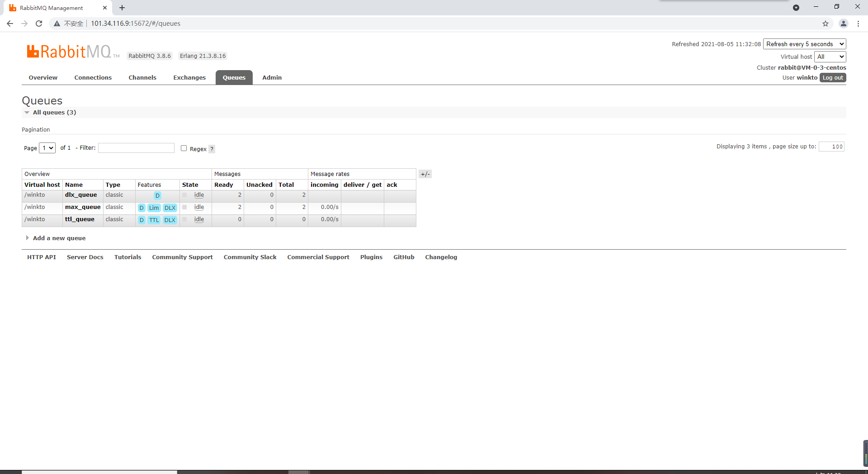
Task: Click the RabbitMQ logo
Action: pos(72,52)
